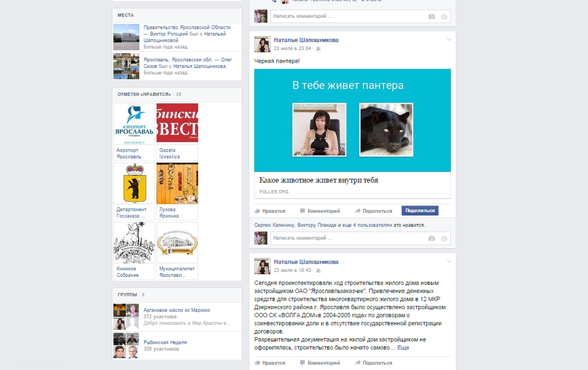Click camera icon under the panther post
Viewport: 588px width, 370px height.
[x=432, y=238]
